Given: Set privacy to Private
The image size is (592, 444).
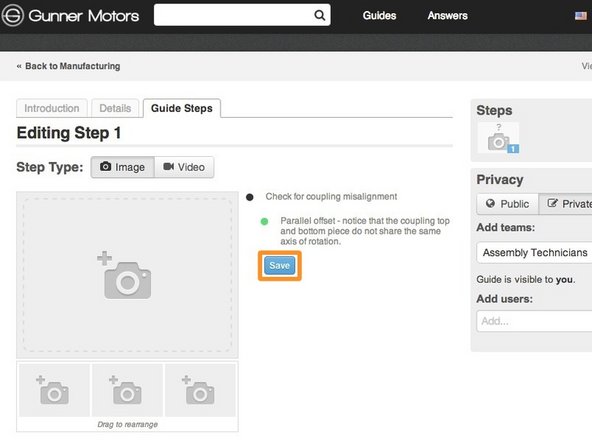Looking at the screenshot, I should pos(566,204).
